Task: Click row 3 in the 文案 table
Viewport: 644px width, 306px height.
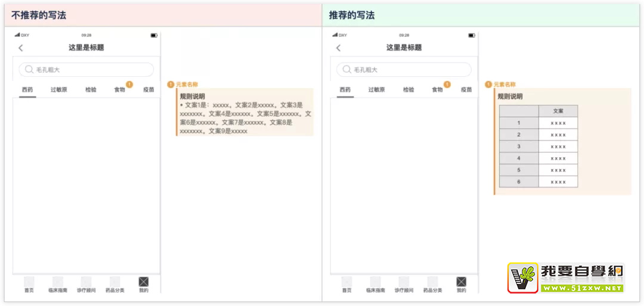Action: [538, 146]
